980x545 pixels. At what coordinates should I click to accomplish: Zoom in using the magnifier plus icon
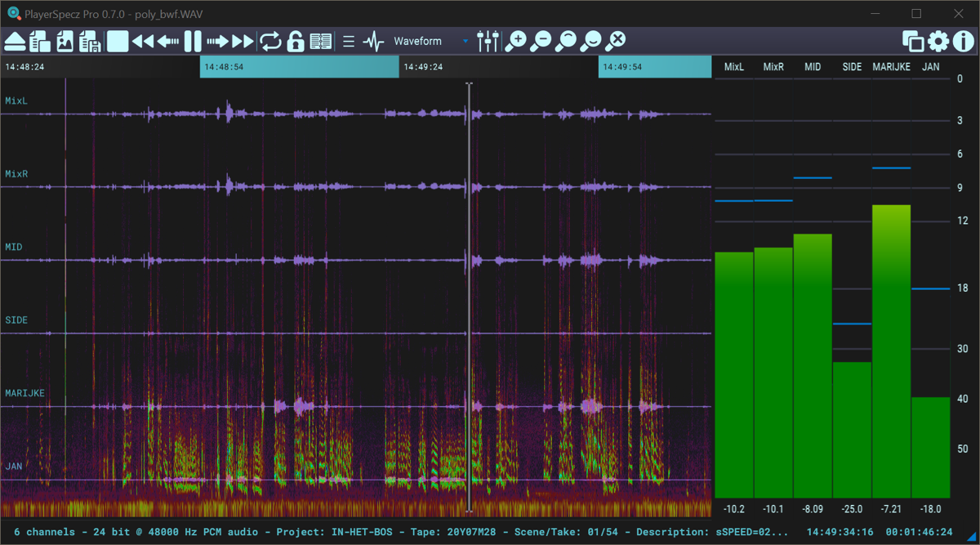pyautogui.click(x=516, y=40)
